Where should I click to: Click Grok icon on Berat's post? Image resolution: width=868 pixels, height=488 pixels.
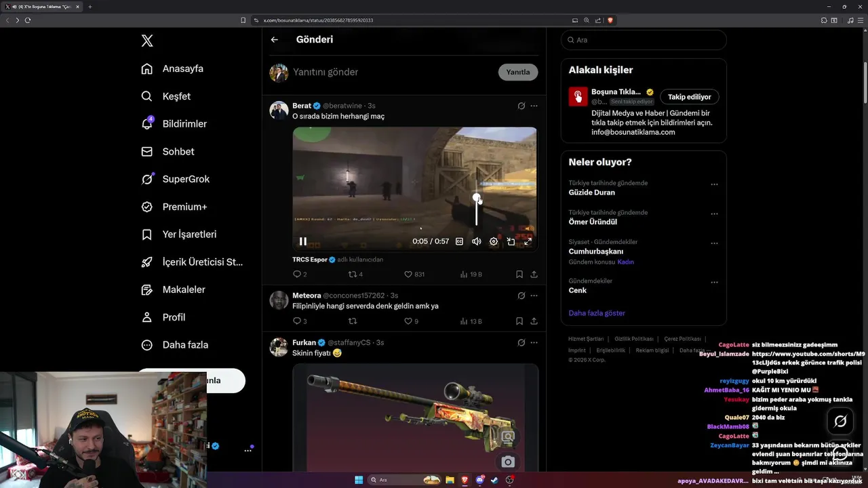[521, 106]
